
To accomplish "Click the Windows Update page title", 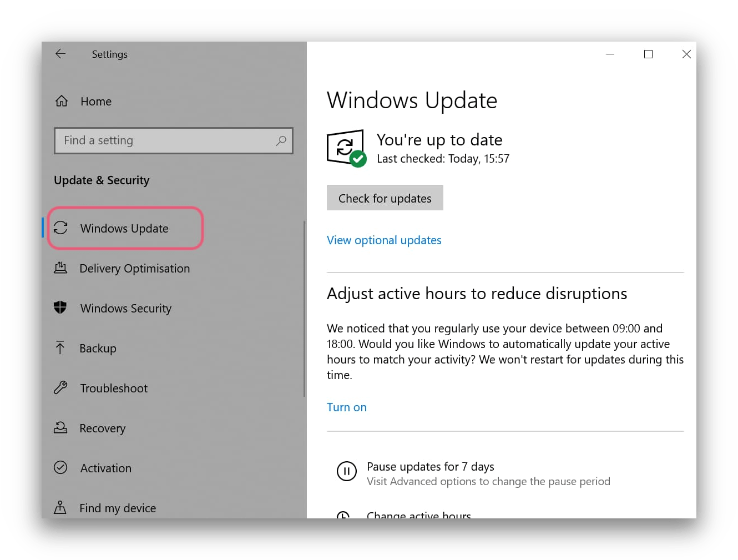I will click(412, 100).
